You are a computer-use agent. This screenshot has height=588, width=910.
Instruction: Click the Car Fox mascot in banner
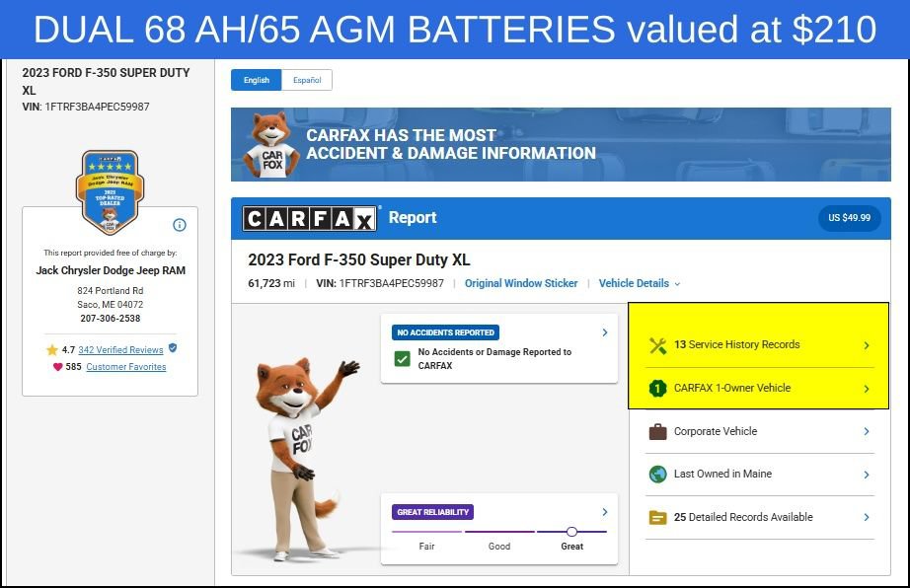point(271,145)
